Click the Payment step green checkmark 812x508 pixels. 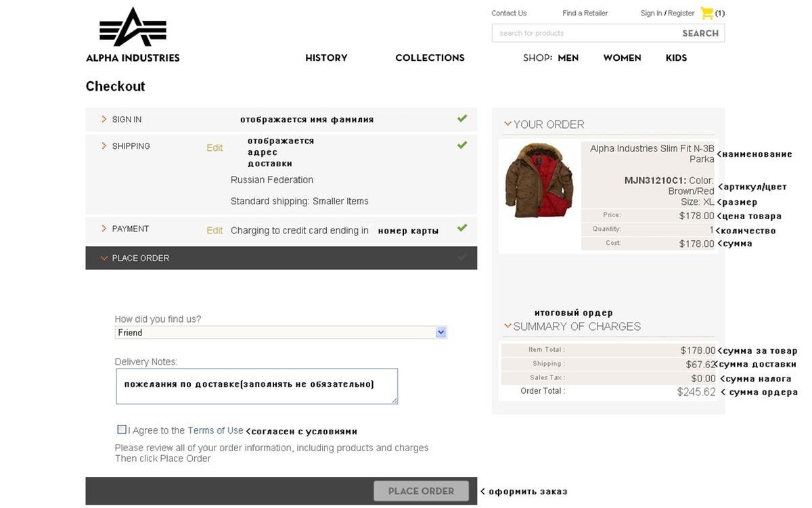coord(462,228)
